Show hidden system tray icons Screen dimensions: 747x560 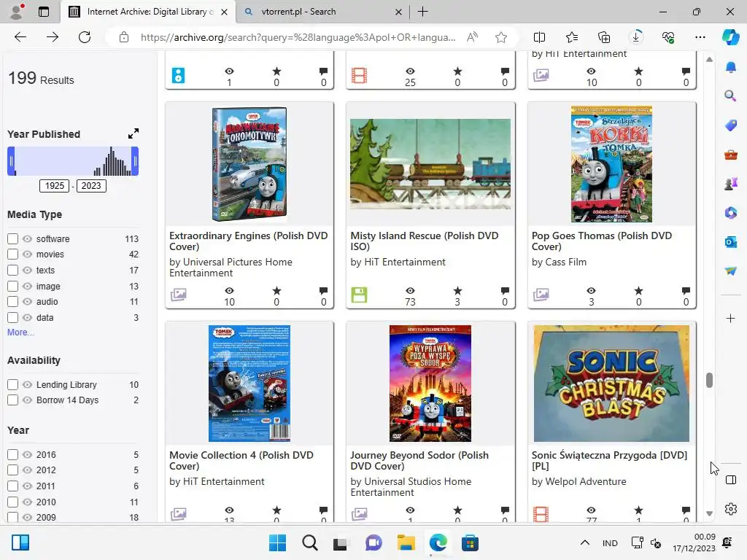pos(585,542)
